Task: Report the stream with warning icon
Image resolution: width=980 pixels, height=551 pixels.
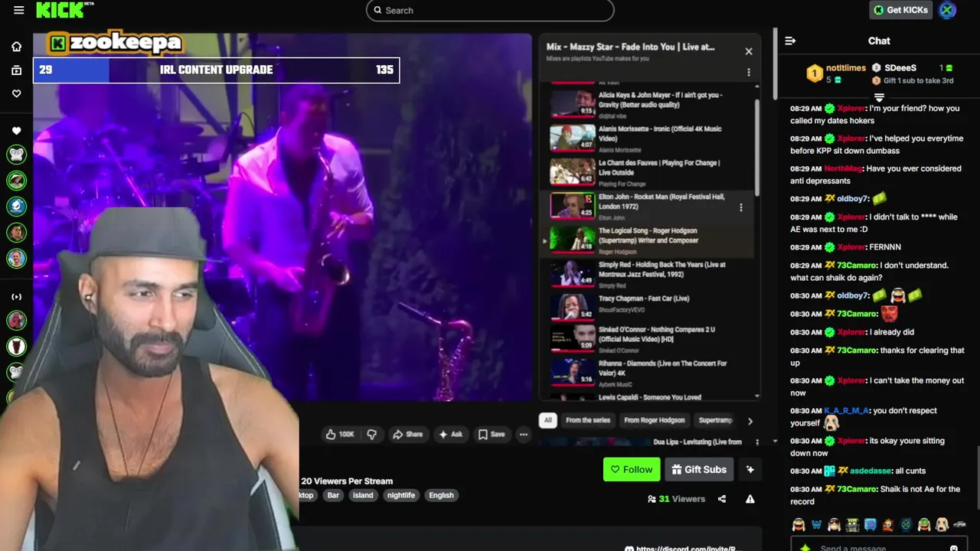Action: (x=750, y=499)
